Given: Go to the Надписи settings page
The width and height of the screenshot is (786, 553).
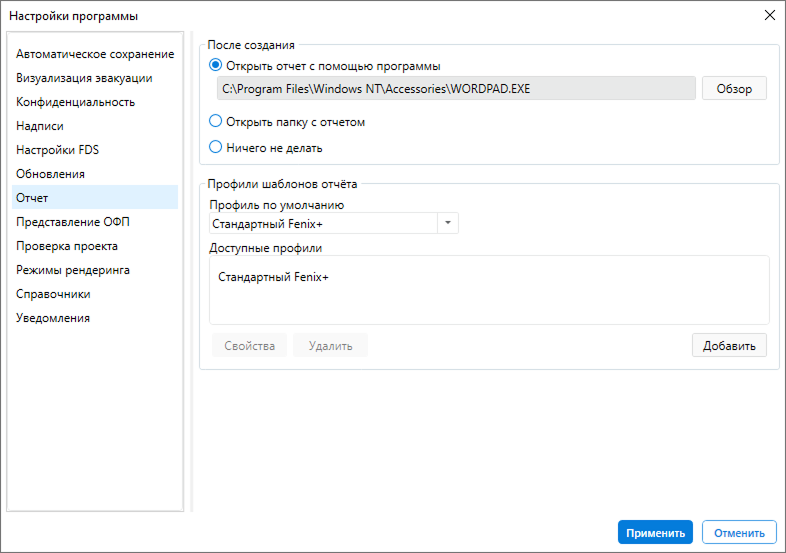Looking at the screenshot, I should [95, 126].
